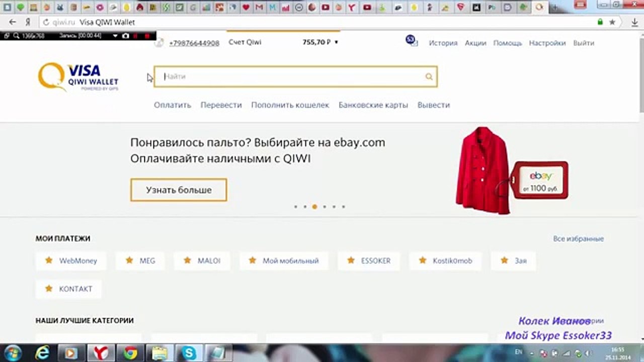Open Google Chrome from taskbar
Image resolution: width=644 pixels, height=362 pixels.
pos(130,353)
